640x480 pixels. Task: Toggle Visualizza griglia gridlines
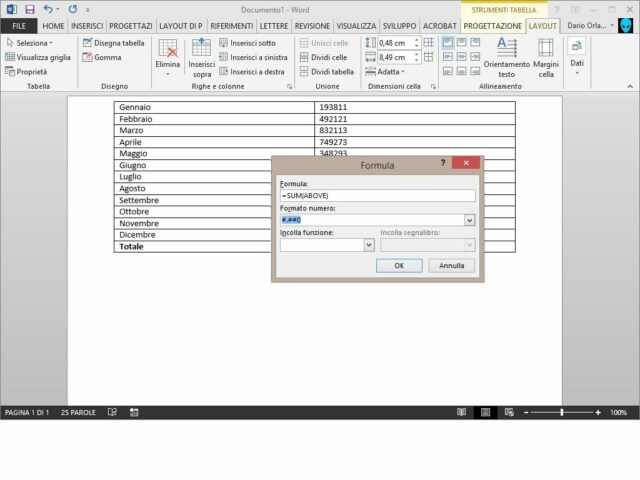[x=37, y=57]
